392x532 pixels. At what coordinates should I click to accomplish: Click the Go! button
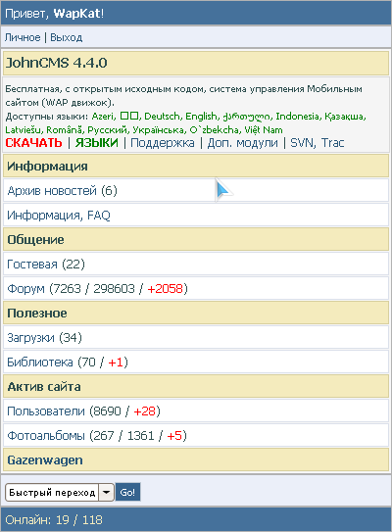(127, 492)
